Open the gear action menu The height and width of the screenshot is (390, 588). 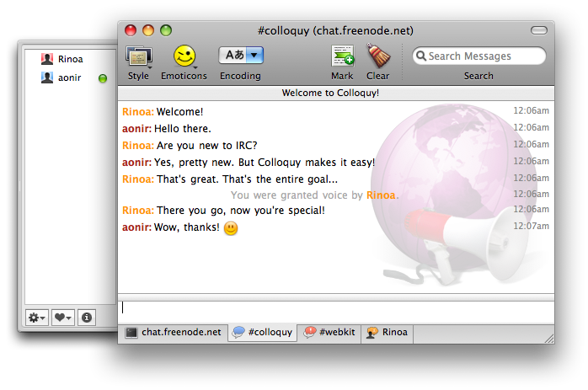(37, 318)
